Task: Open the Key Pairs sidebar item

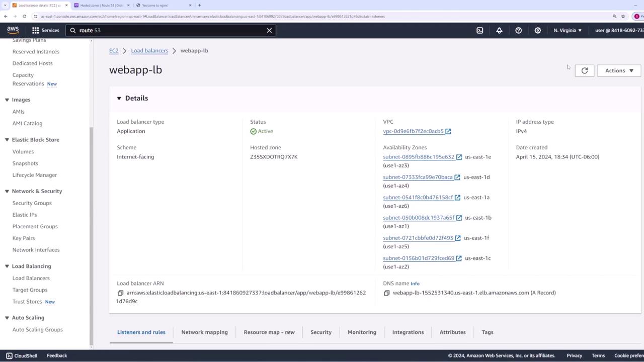Action: click(23, 238)
